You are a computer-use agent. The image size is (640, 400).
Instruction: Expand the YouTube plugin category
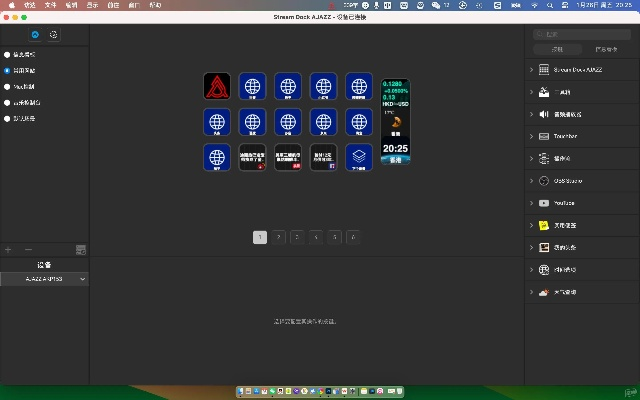(x=530, y=203)
